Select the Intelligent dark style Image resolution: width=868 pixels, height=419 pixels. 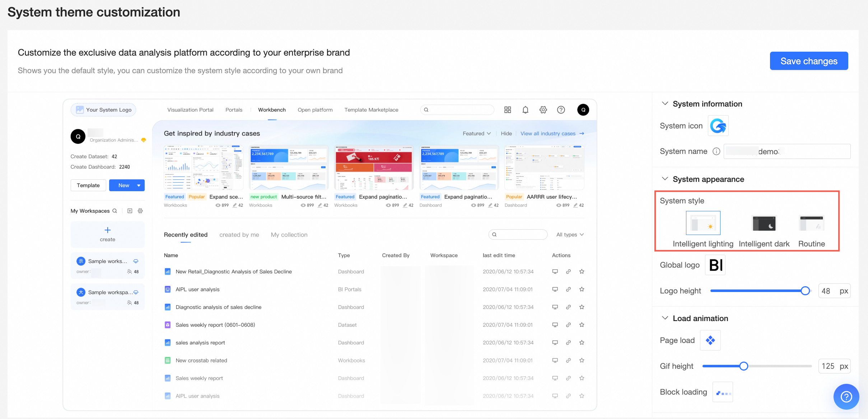pos(764,223)
